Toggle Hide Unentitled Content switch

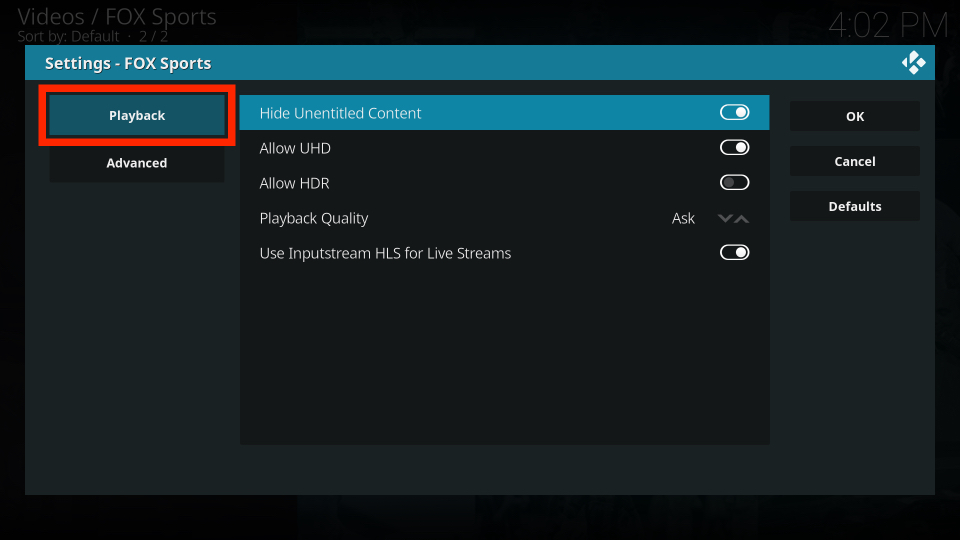pyautogui.click(x=734, y=113)
